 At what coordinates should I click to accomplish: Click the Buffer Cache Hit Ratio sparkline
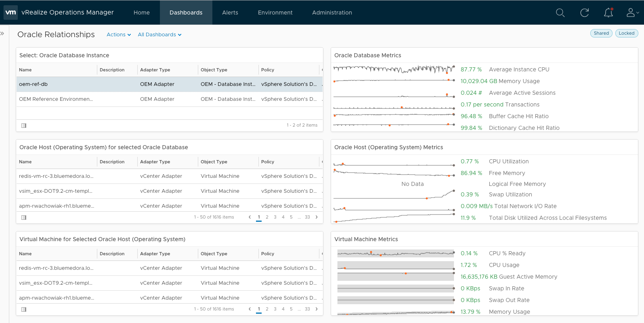pos(394,115)
